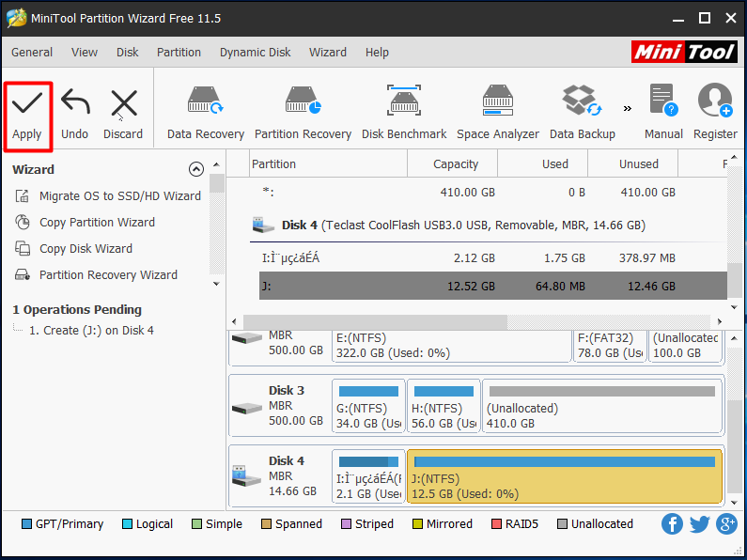747x560 pixels.
Task: Select the I: 2.1 GB block on Disk 4
Action: pos(368,476)
